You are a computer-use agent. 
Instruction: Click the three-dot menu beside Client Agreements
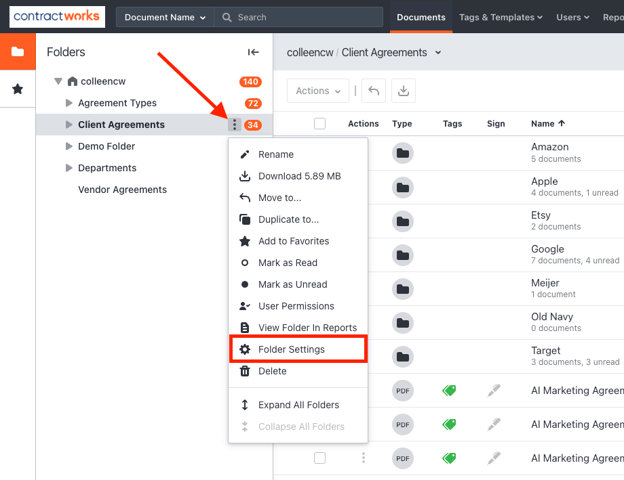[234, 125]
